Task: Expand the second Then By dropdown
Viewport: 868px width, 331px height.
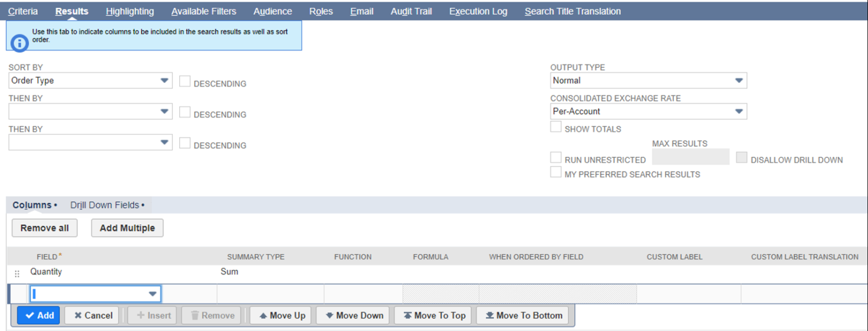Action: pyautogui.click(x=90, y=142)
